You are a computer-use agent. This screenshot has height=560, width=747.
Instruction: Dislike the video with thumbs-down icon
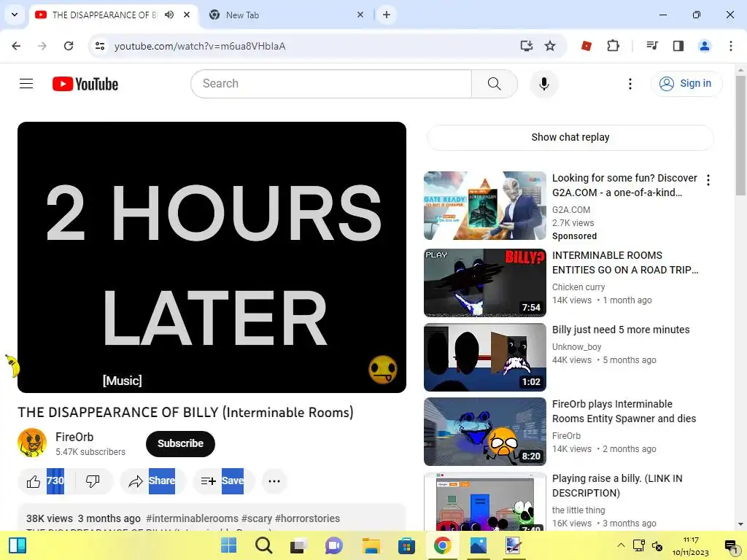pyautogui.click(x=93, y=481)
